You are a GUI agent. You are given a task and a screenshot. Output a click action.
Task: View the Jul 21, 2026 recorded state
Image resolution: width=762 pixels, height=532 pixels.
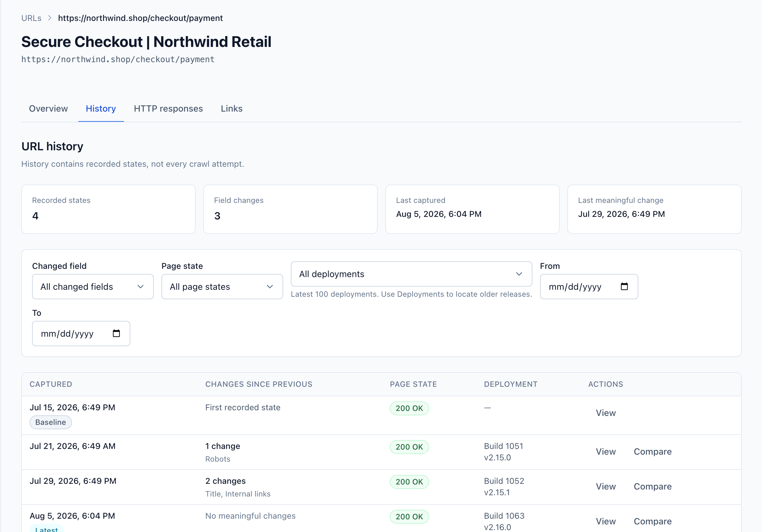pyautogui.click(x=606, y=451)
